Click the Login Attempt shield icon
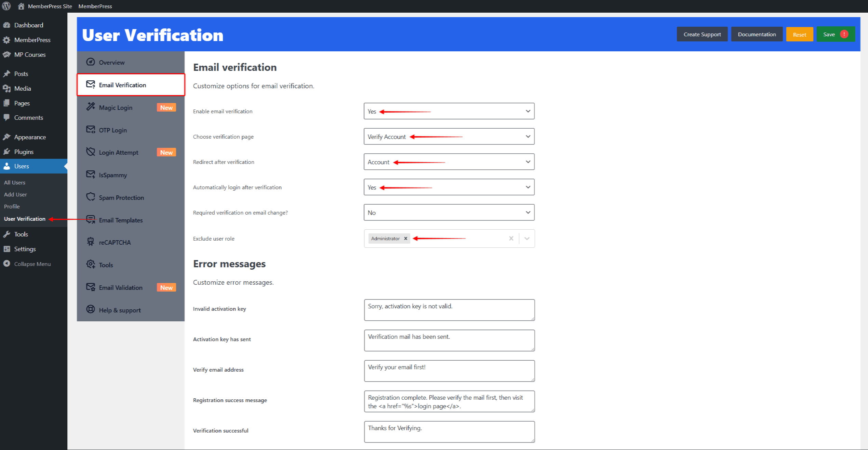The width and height of the screenshot is (868, 450). (x=90, y=152)
